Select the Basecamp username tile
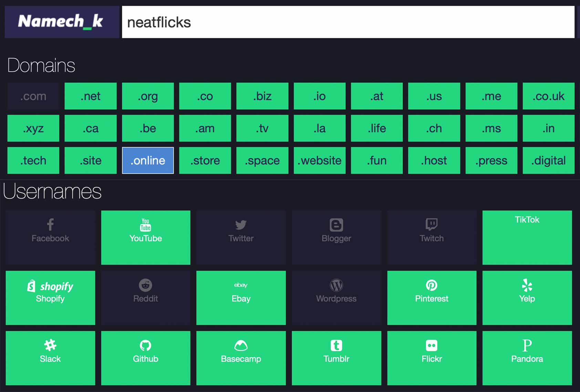 [241, 358]
